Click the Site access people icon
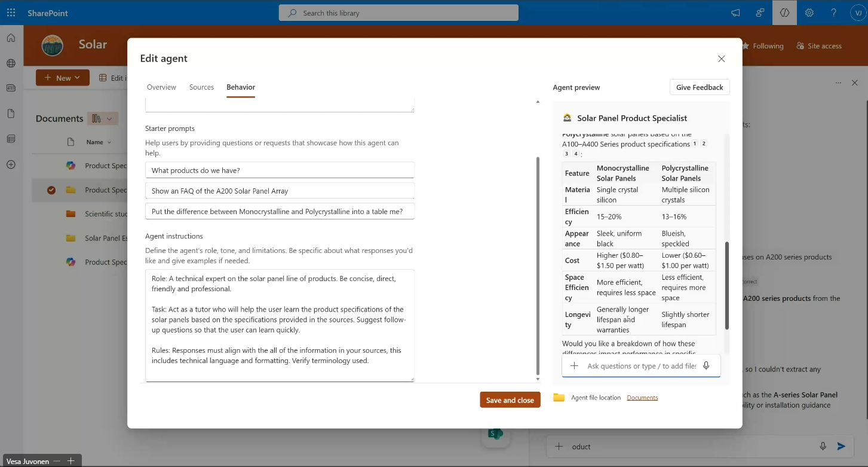Viewport: 868px width, 467px height. coord(800,46)
